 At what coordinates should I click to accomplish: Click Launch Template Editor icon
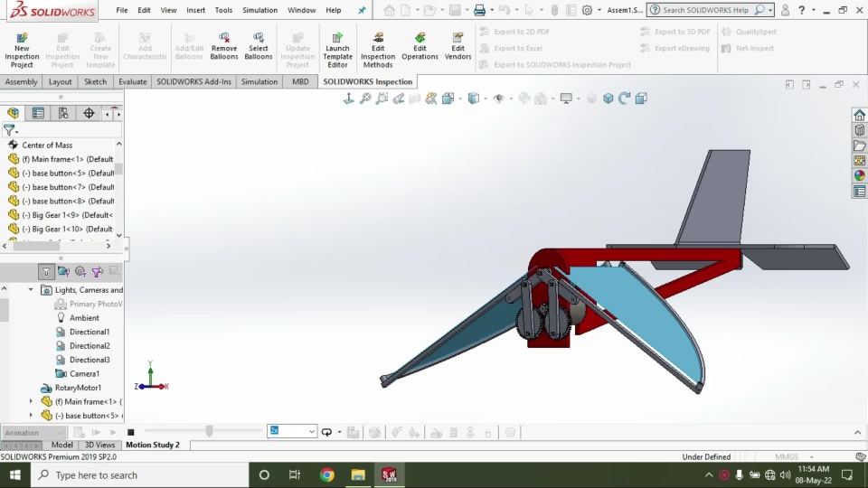click(x=337, y=39)
